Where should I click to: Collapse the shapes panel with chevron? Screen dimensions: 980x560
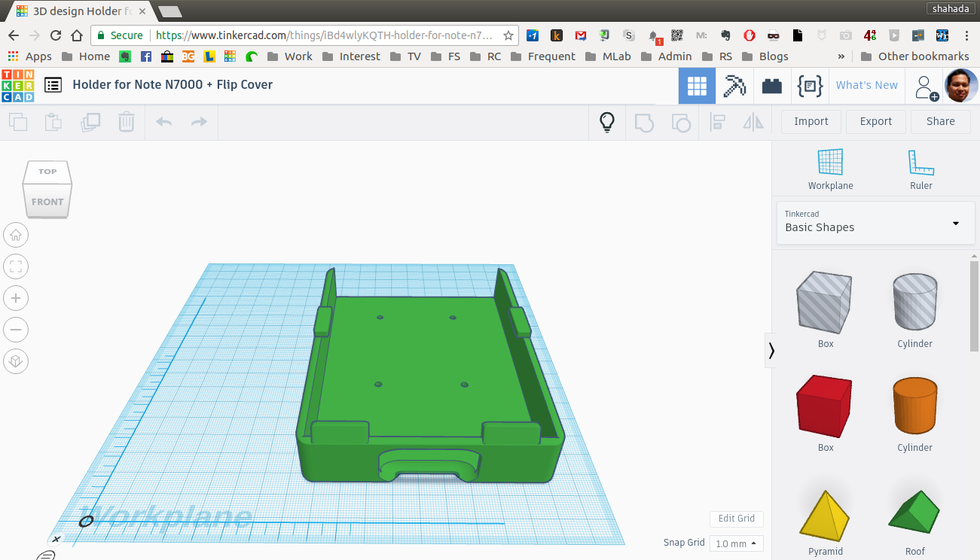click(771, 350)
